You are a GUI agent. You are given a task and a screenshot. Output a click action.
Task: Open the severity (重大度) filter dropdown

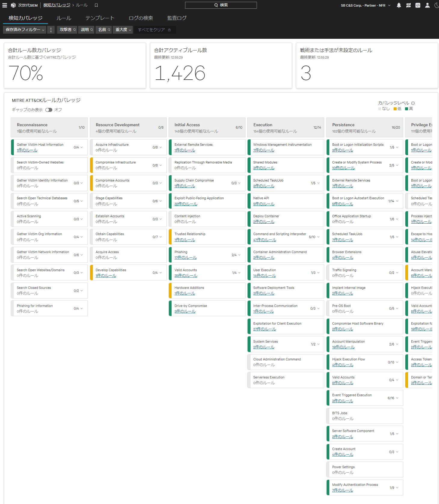pos(123,30)
